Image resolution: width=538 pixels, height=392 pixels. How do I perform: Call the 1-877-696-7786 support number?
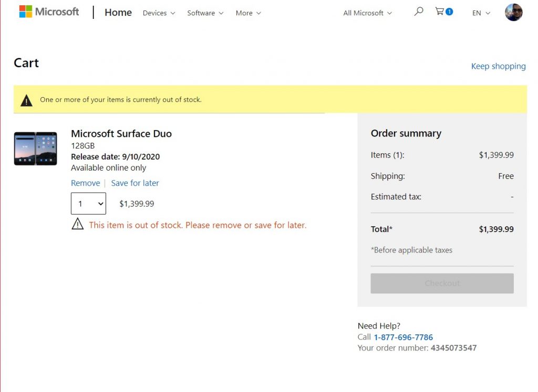403,337
